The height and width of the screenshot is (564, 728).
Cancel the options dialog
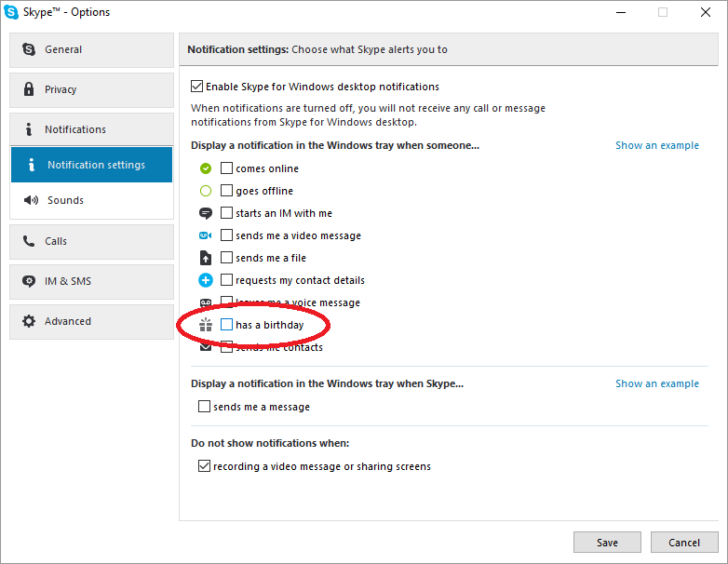coord(684,543)
